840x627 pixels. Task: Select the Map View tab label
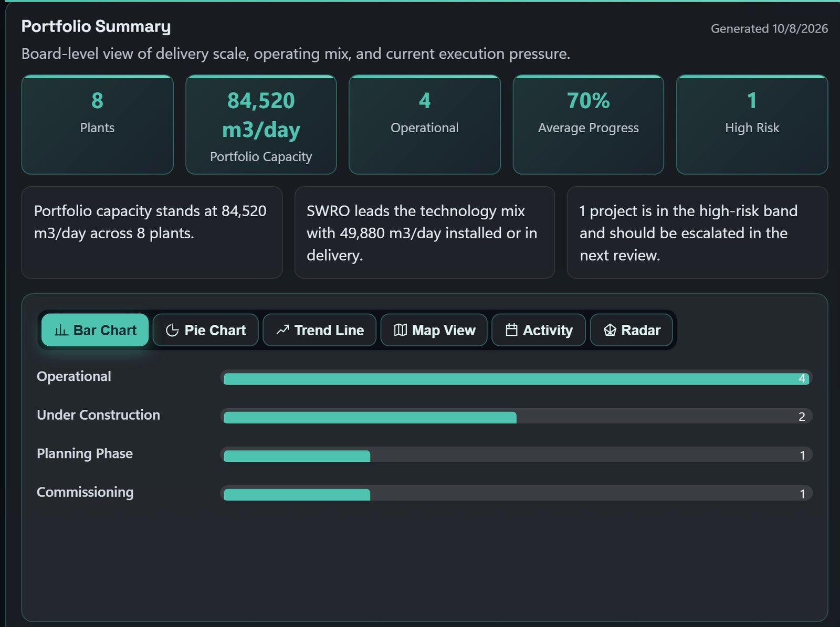coord(444,330)
